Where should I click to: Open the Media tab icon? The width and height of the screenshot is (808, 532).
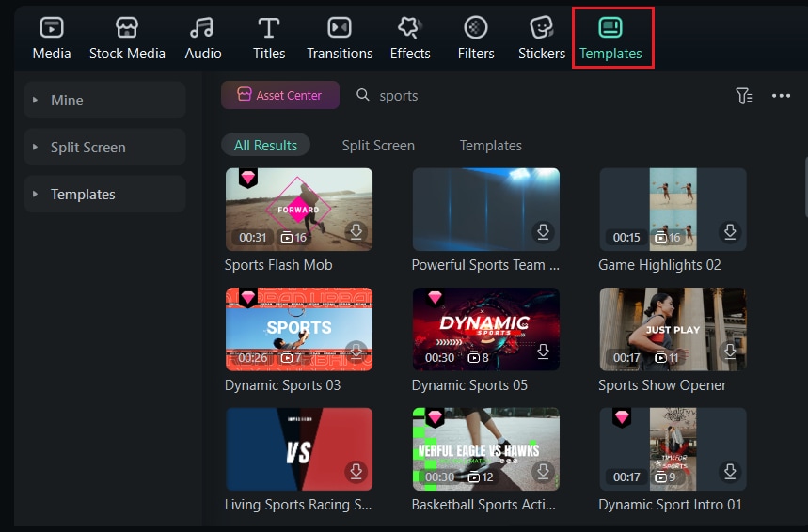pos(52,28)
